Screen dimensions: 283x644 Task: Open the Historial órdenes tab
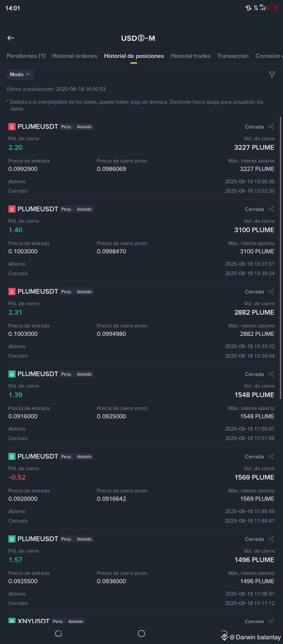click(x=75, y=56)
